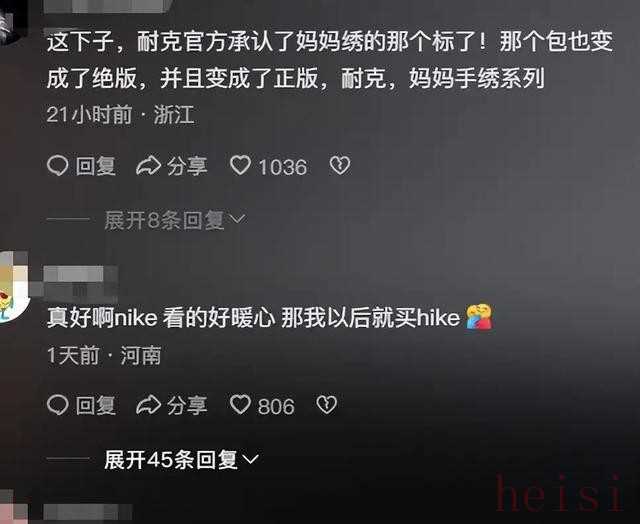
Task: Expand 8 replies under first comment
Action: click(175, 220)
